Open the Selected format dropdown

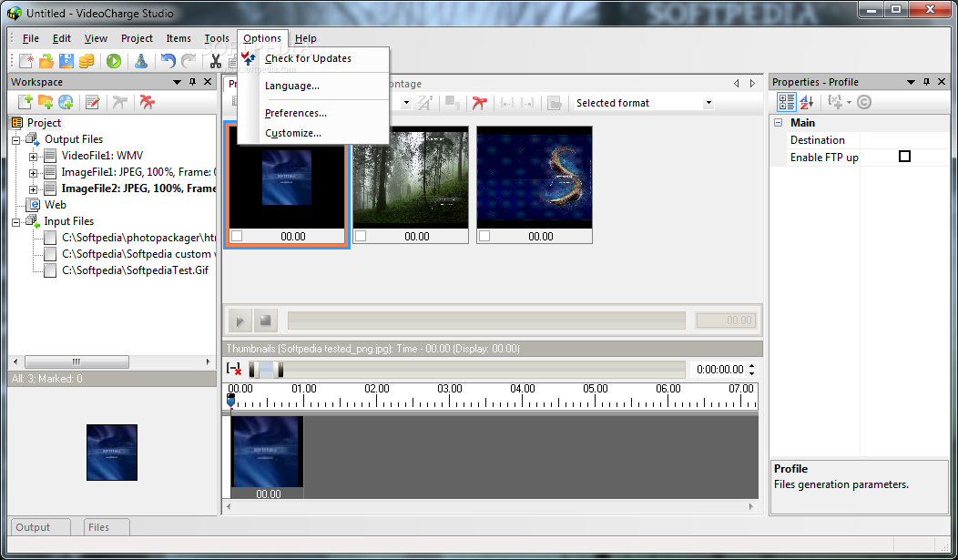(x=708, y=103)
